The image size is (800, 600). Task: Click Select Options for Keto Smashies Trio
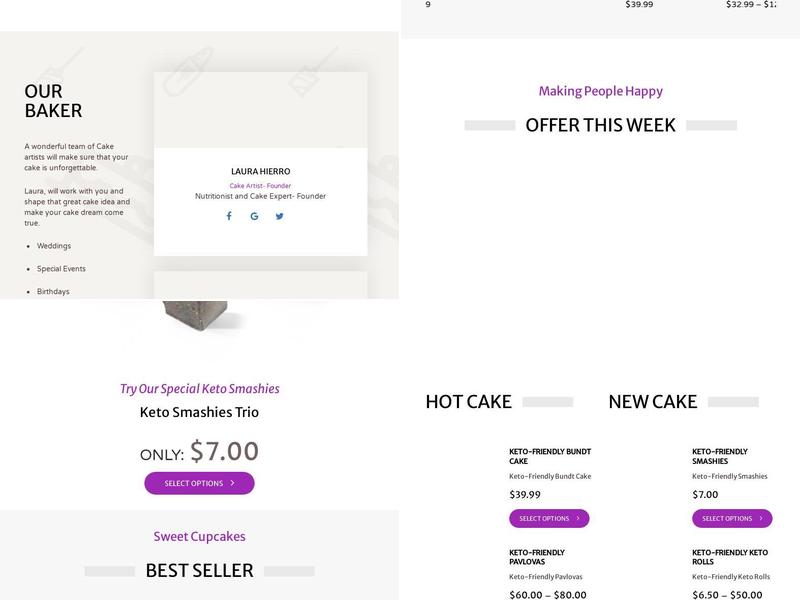point(199,483)
